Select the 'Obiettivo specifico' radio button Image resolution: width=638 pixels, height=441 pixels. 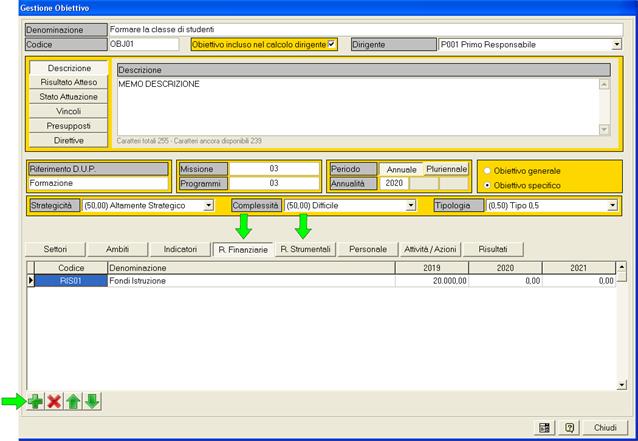488,185
